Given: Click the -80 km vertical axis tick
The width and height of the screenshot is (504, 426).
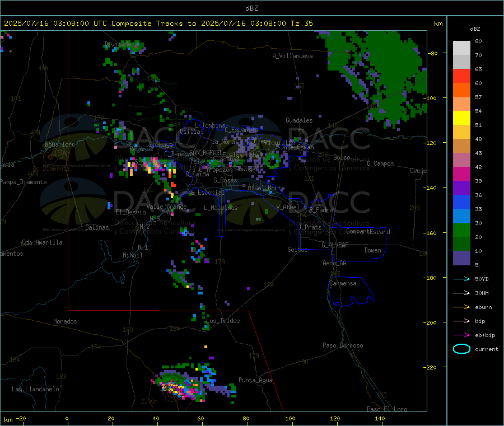Looking at the screenshot, I should [x=433, y=53].
